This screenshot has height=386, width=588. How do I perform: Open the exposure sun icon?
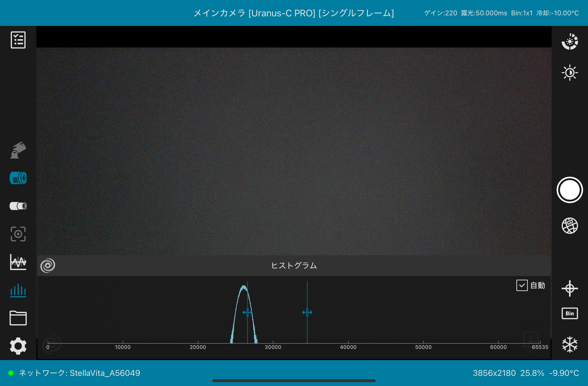tap(570, 73)
